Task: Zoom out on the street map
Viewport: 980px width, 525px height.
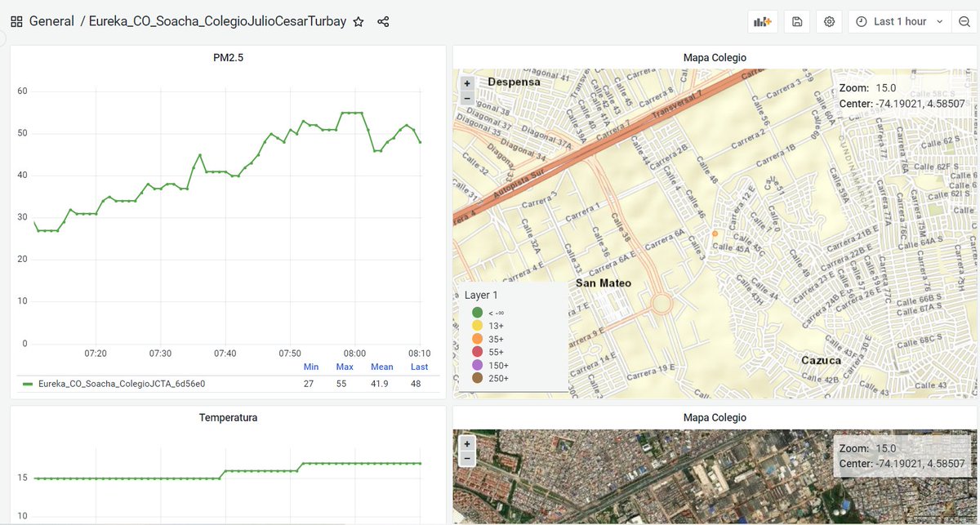Action: 467,97
